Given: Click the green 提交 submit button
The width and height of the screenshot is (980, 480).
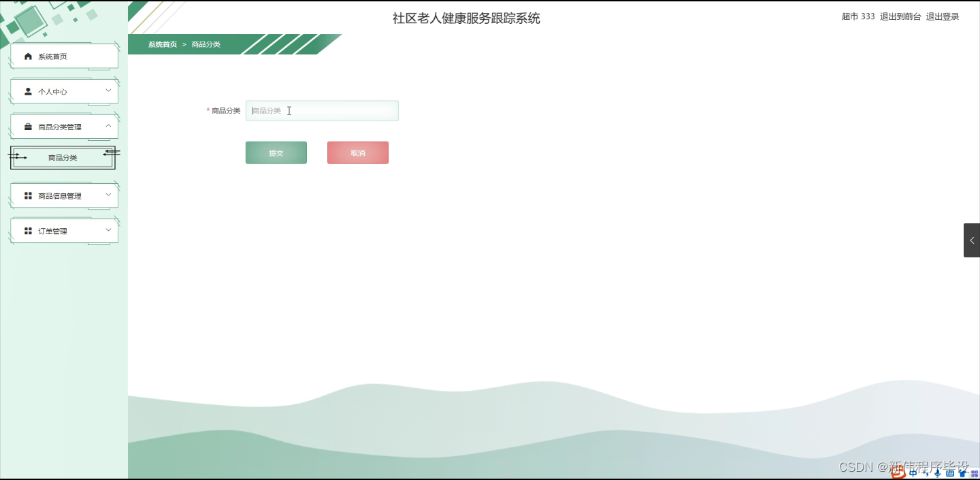Looking at the screenshot, I should point(276,153).
